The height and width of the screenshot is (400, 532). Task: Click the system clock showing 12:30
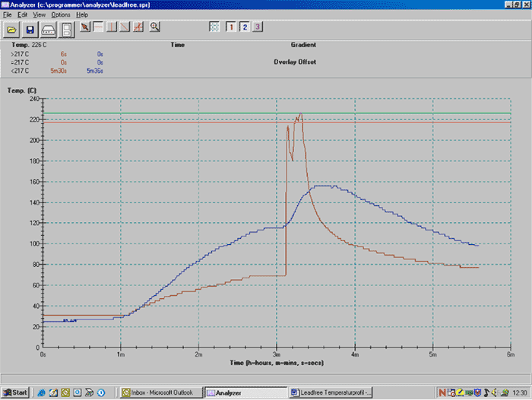tap(520, 393)
